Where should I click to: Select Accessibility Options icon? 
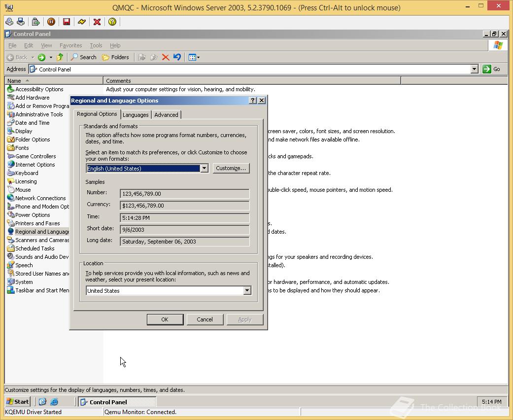point(35,89)
